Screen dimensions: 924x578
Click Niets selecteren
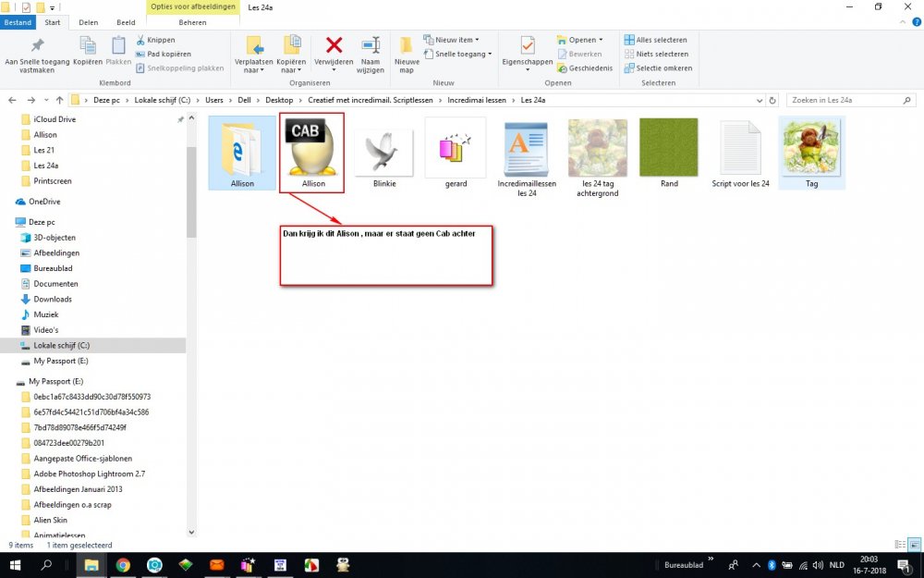click(x=656, y=54)
